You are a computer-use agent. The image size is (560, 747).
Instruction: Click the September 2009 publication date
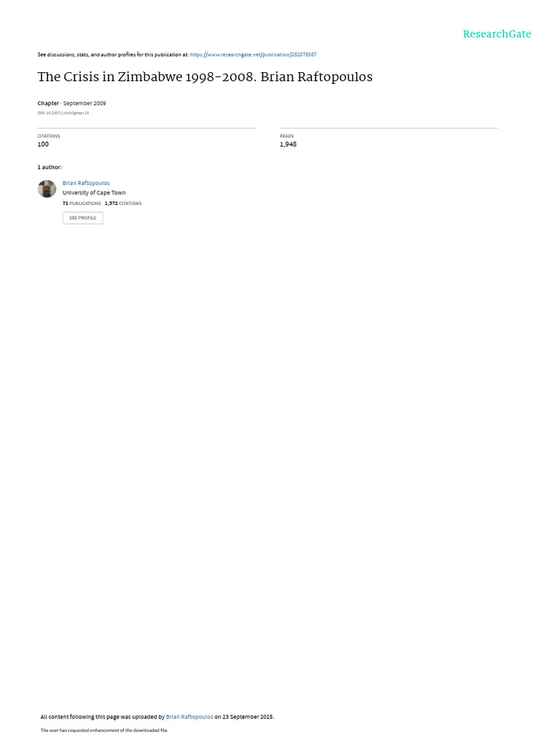85,103
